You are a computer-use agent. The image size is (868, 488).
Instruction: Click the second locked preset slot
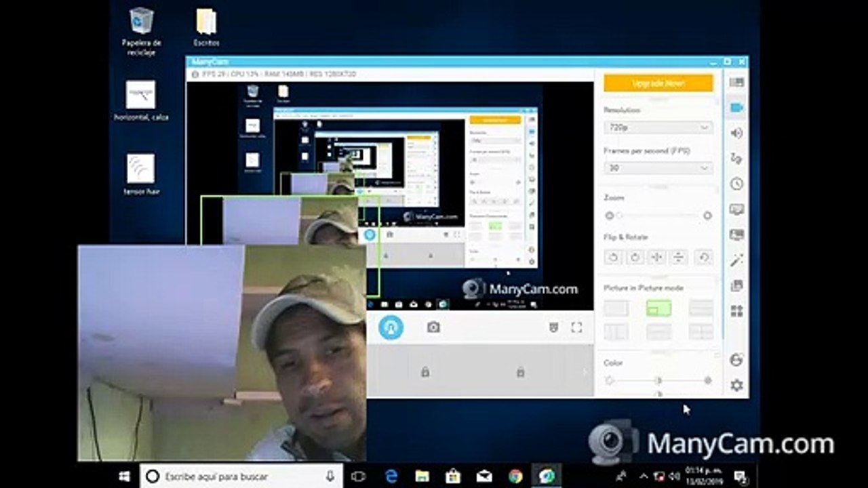pos(520,371)
